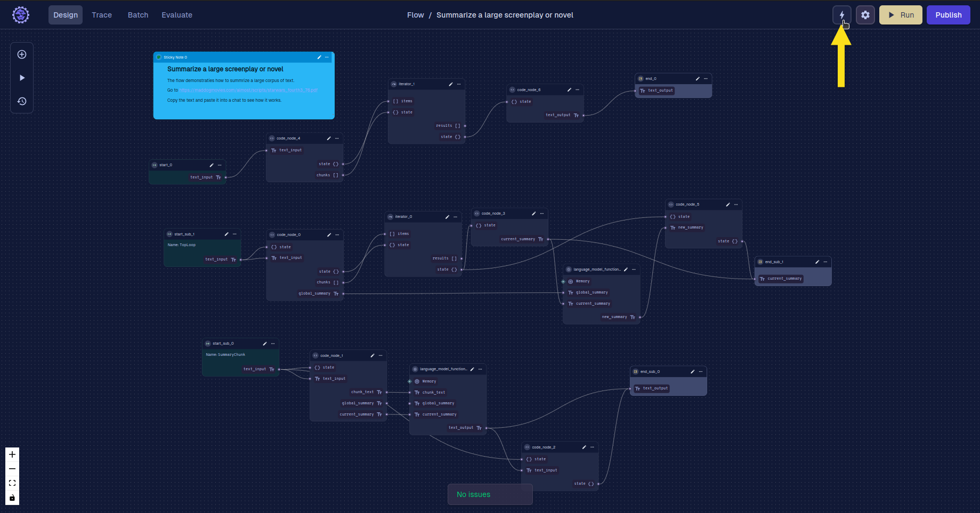Open start_0 node more options menu
This screenshot has height=513, width=980.
[220, 165]
